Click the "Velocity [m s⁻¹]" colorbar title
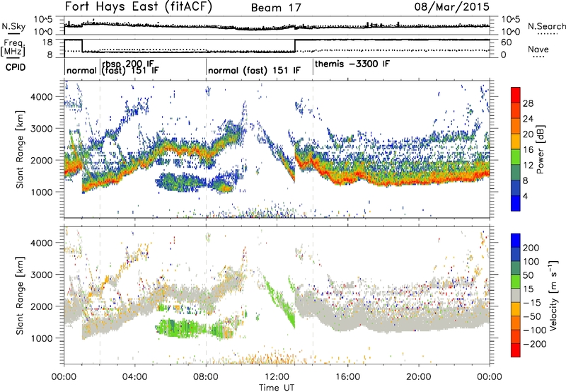 click(553, 295)
